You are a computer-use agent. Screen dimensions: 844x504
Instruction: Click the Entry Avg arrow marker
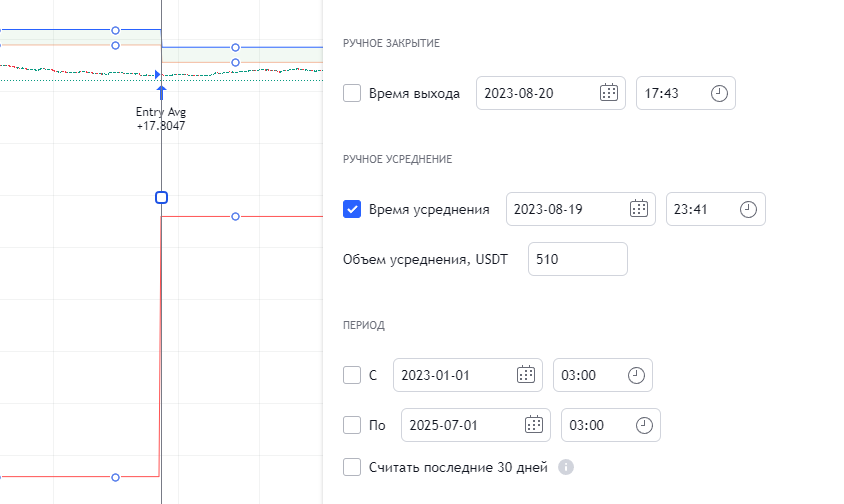point(161,91)
